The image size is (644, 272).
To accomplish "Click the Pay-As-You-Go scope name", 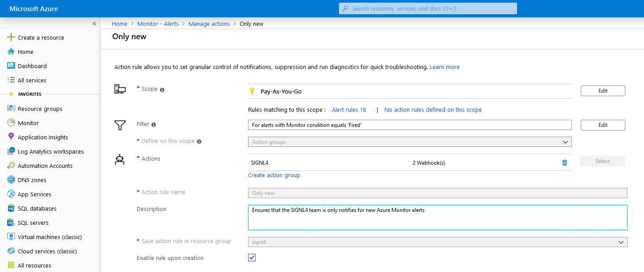I will click(281, 91).
